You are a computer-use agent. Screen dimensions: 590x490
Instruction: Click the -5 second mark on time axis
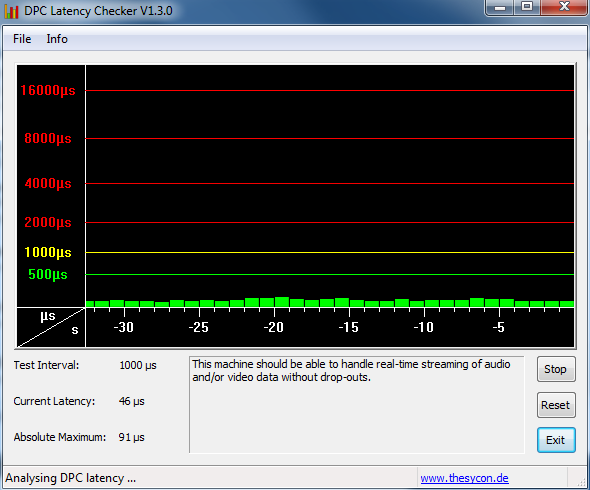pyautogui.click(x=498, y=327)
